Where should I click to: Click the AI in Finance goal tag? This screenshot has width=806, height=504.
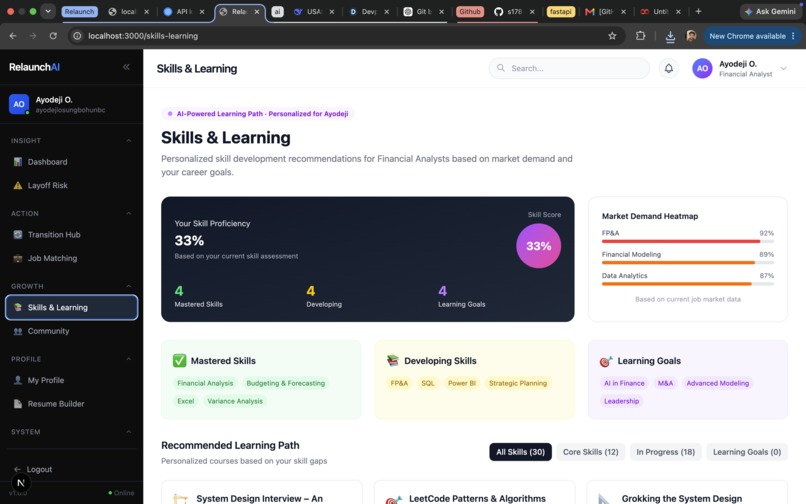pos(624,383)
